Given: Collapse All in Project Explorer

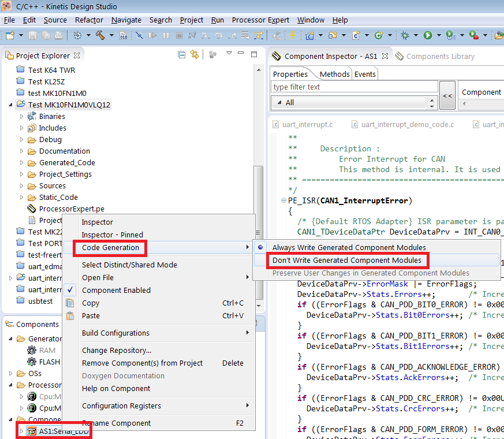Looking at the screenshot, I should pos(182,55).
